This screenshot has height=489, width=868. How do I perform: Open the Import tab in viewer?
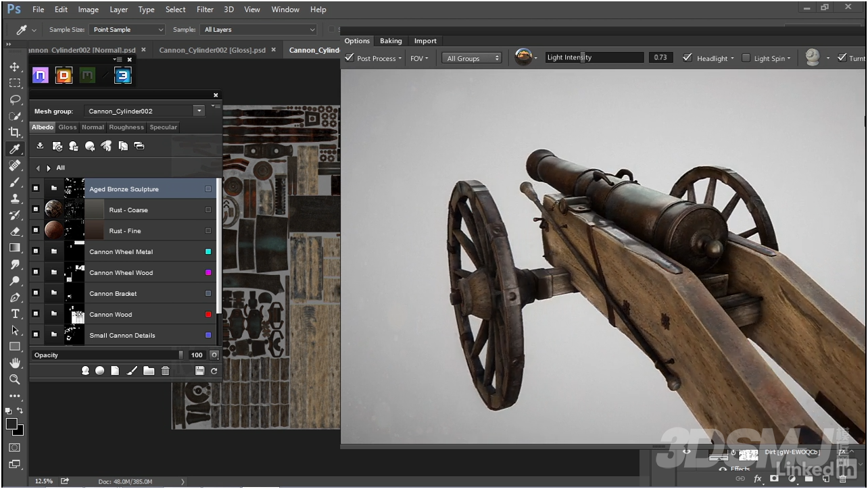(x=425, y=41)
